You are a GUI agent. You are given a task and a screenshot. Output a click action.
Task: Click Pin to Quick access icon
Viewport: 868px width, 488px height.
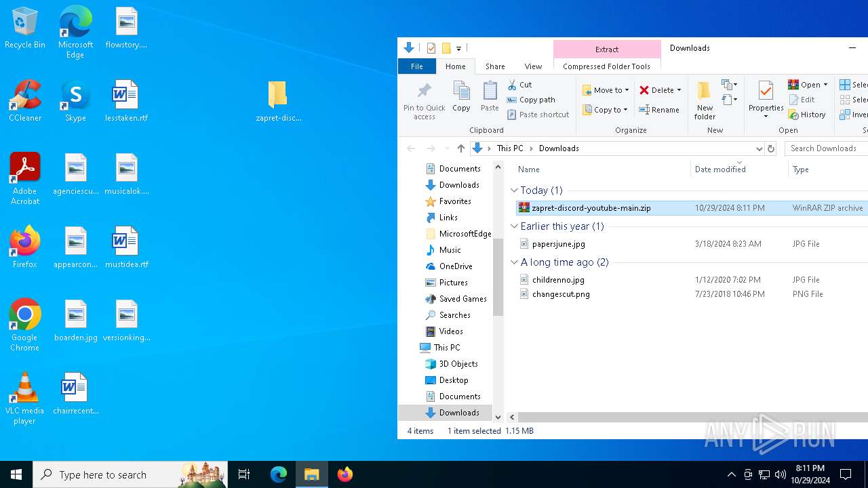tap(424, 101)
